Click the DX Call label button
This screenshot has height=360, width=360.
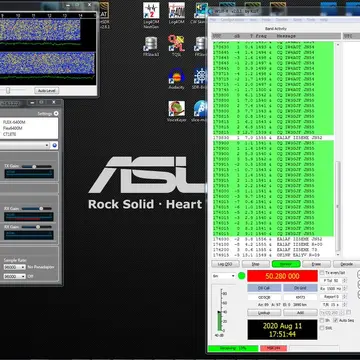pos(264,288)
